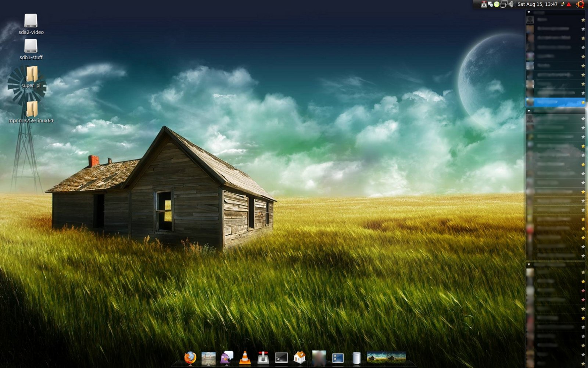This screenshot has width=588, height=368.
Task: Click the red warning triangle in the tray
Action: point(569,5)
